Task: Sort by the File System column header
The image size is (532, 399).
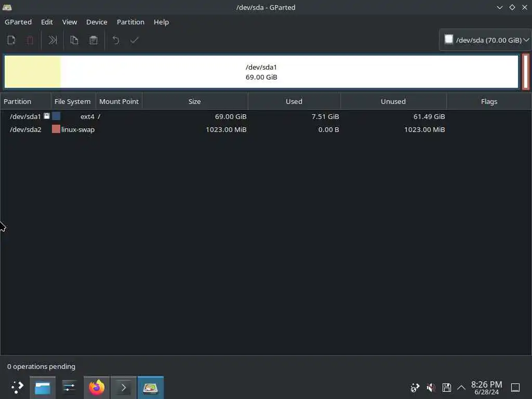Action: [73, 101]
